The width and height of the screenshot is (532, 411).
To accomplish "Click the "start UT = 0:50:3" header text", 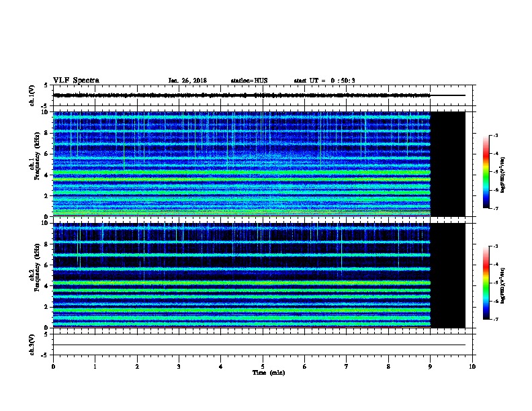I will click(324, 81).
